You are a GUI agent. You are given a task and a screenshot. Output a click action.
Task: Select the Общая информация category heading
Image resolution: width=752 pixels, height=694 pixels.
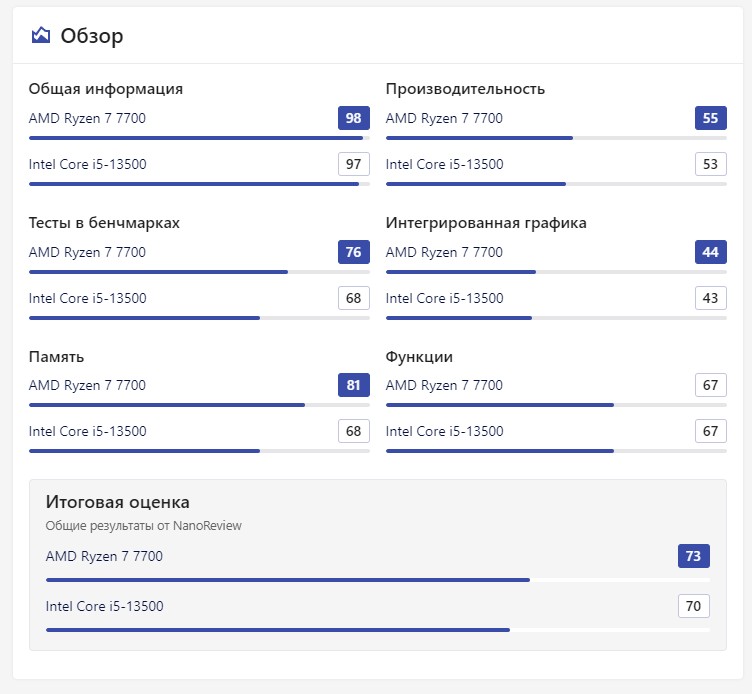click(x=106, y=89)
